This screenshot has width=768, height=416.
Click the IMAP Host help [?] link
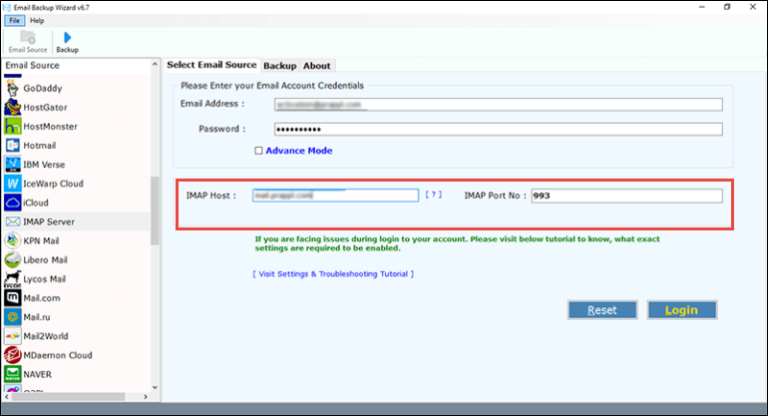[x=433, y=195]
